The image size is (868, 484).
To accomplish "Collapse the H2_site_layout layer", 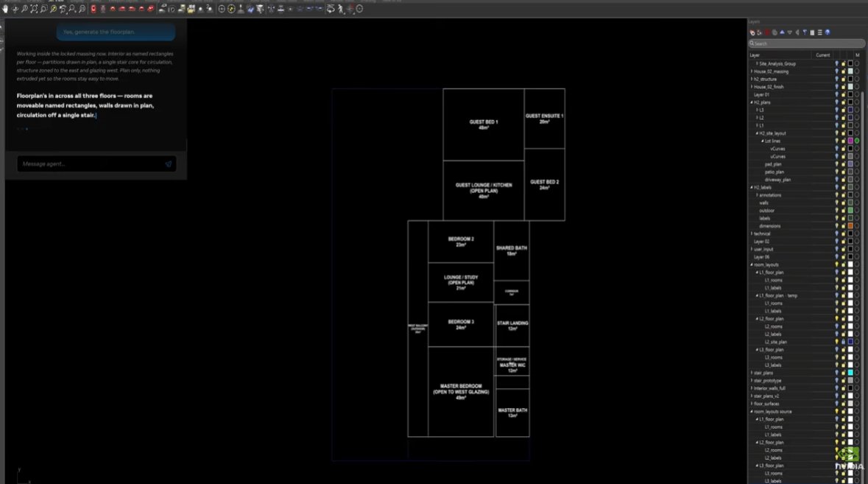I will 757,133.
